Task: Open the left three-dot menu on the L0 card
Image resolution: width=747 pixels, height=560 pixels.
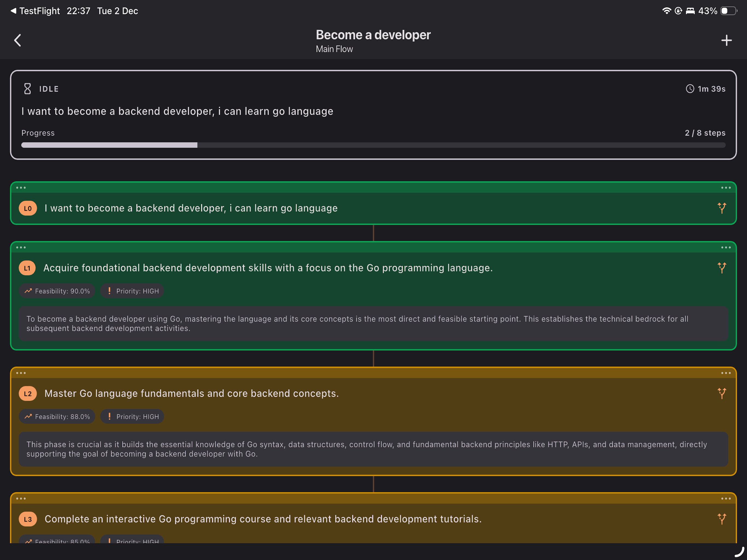Action: 21,188
